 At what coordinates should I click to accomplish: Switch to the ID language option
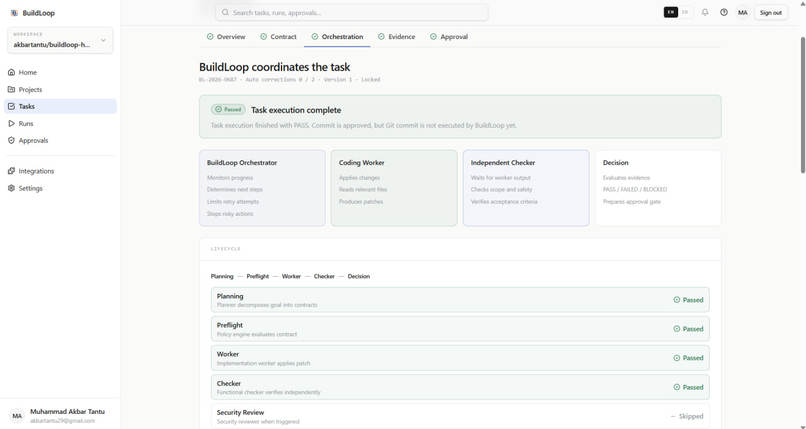coord(685,12)
